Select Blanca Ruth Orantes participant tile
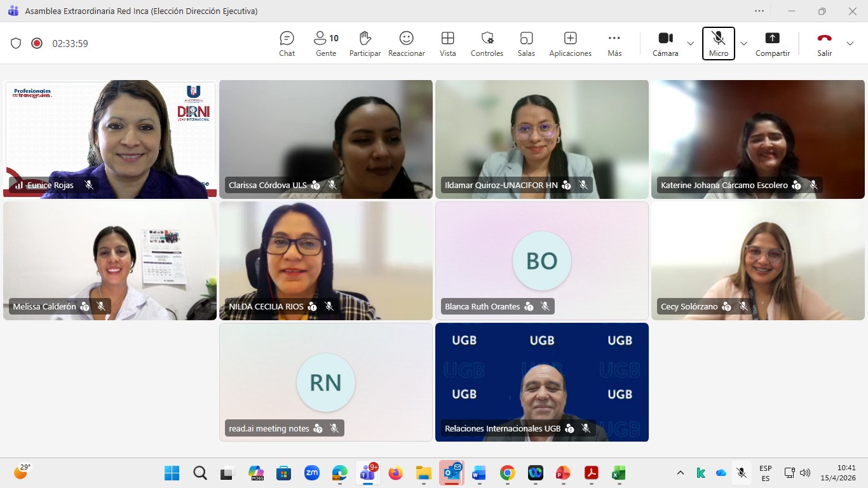868x488 pixels. [541, 261]
